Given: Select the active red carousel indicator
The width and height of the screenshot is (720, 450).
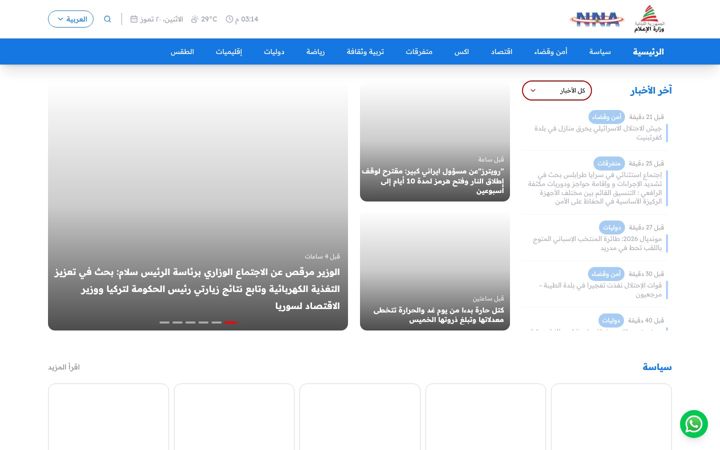Looking at the screenshot, I should pos(231,322).
